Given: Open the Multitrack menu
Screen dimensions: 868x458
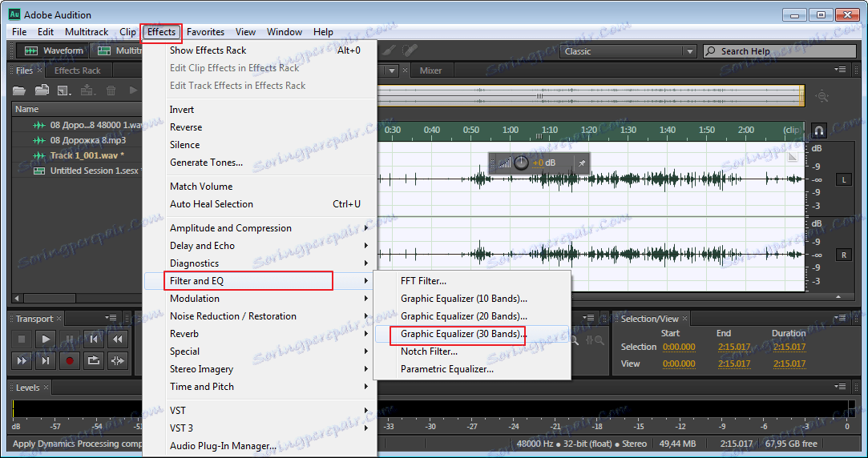Looking at the screenshot, I should point(87,32).
